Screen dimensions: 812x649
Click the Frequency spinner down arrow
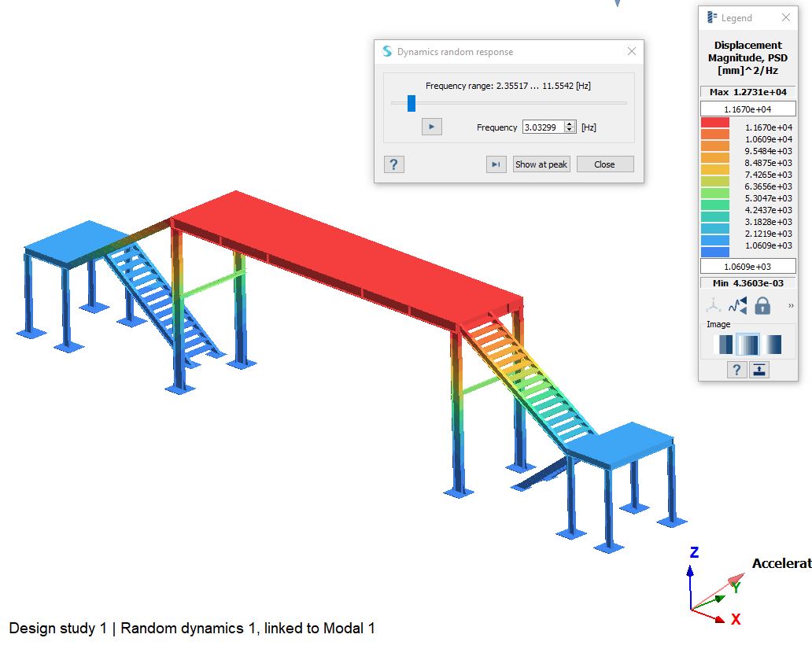point(569,130)
